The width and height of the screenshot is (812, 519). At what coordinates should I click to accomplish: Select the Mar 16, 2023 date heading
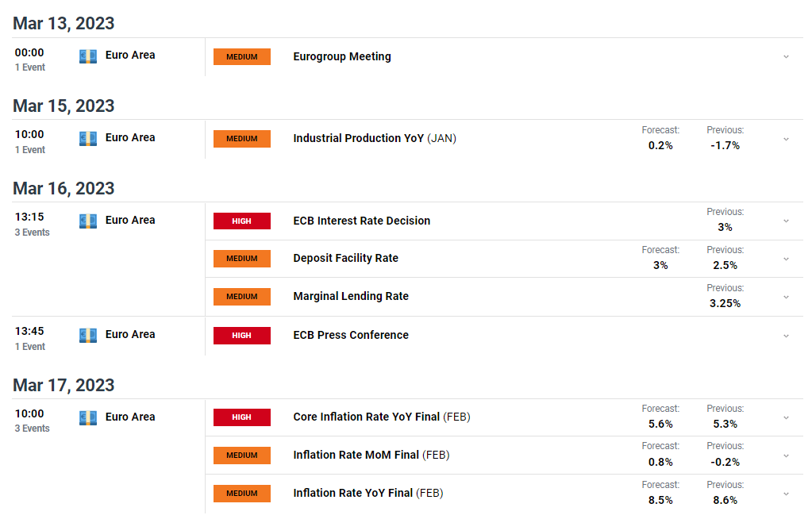[x=63, y=188]
